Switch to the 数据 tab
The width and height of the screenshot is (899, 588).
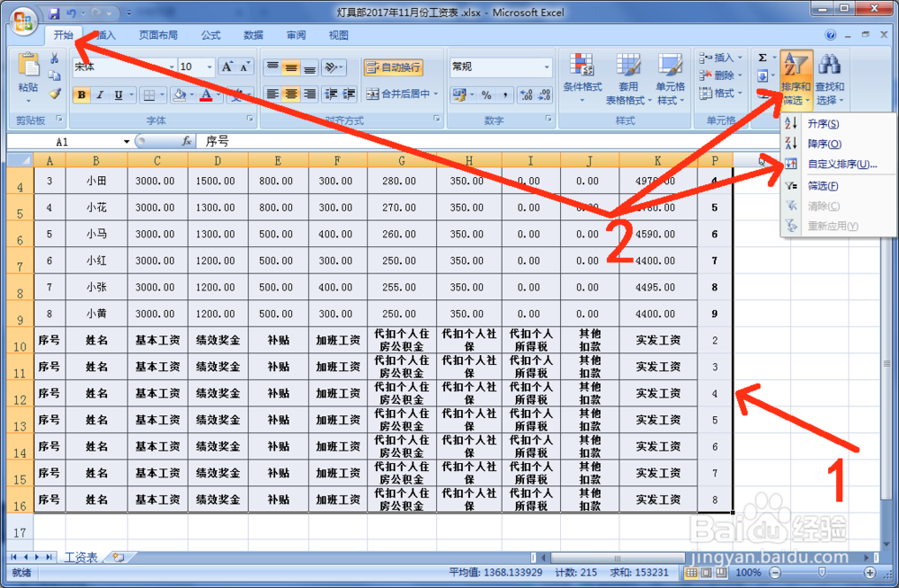click(x=253, y=35)
